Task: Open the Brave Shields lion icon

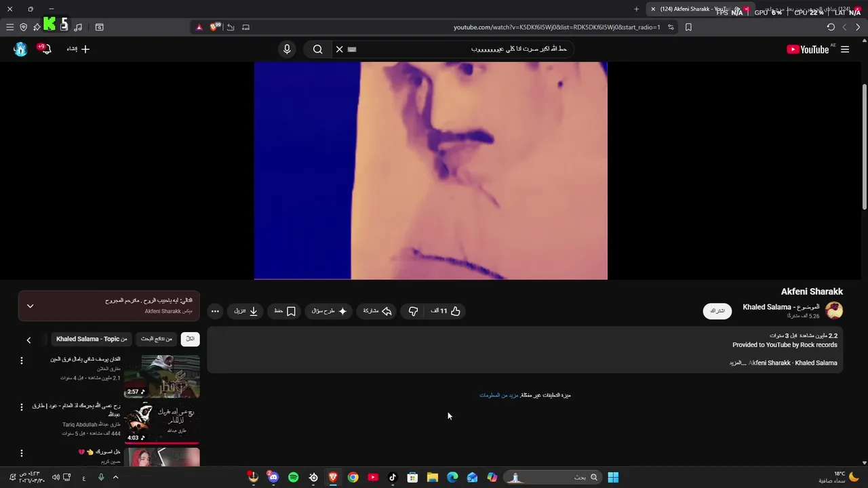Action: (x=215, y=27)
